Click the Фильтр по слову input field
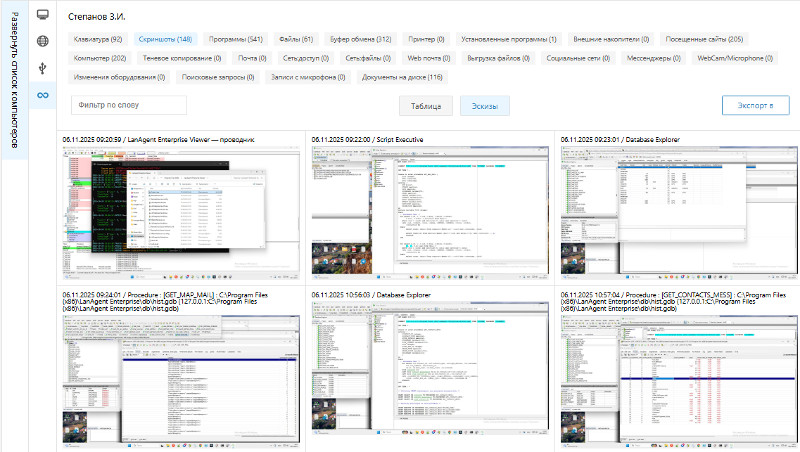Screen dimensions: 800x452 point(129,105)
